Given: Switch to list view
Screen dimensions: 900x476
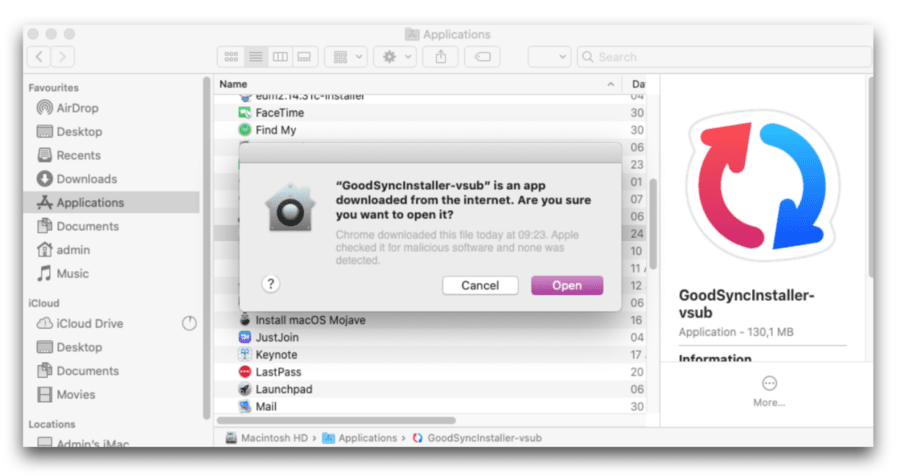Looking at the screenshot, I should (x=256, y=57).
